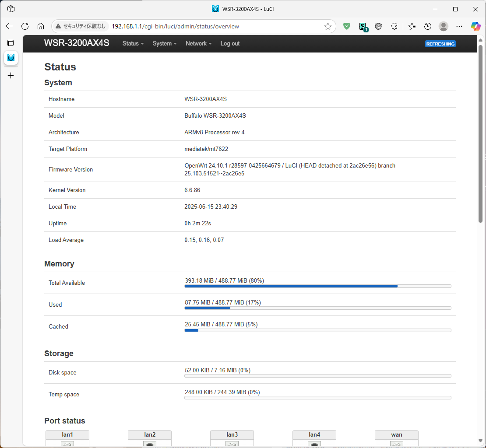This screenshot has width=486, height=448.
Task: Bookmark this page with the star icon
Action: click(x=328, y=26)
